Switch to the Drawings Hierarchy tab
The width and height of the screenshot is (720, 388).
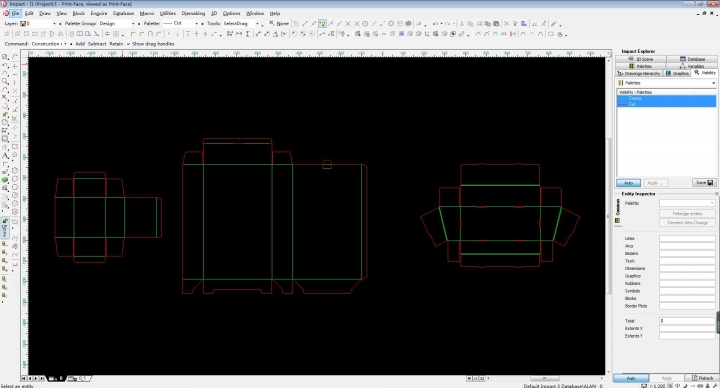point(639,73)
